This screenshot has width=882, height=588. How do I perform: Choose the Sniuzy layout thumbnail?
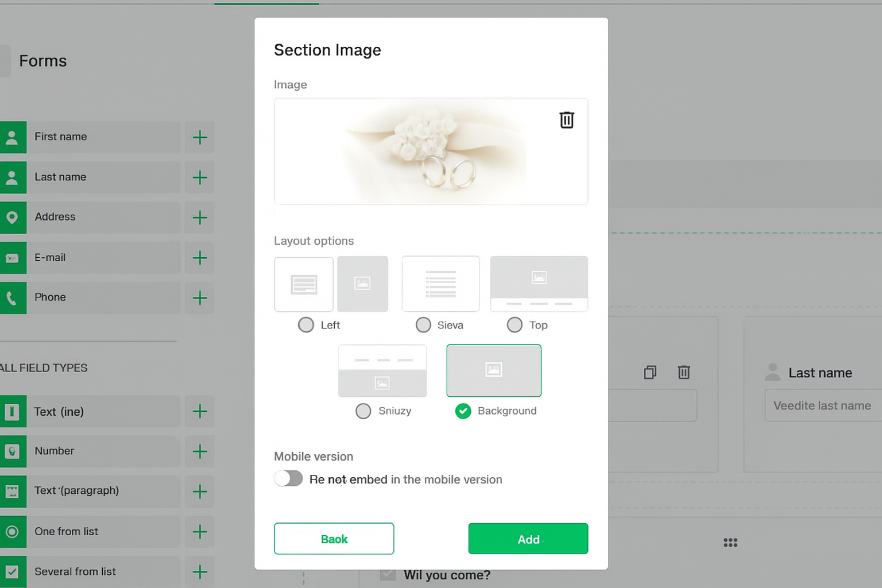(382, 371)
